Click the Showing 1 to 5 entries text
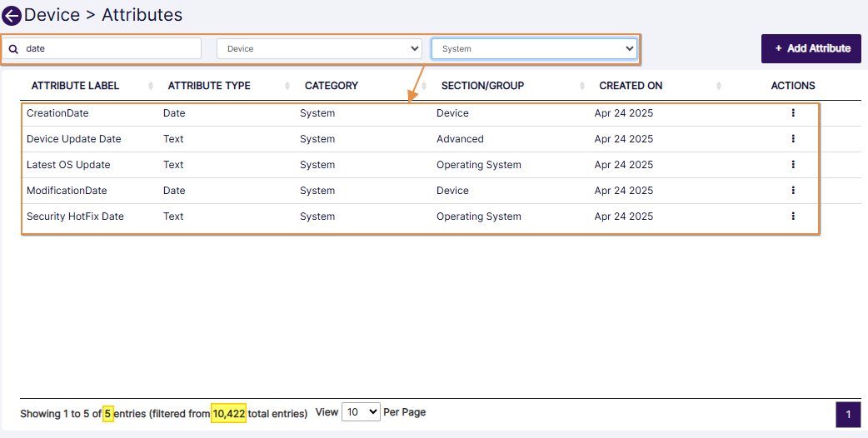 (163, 414)
